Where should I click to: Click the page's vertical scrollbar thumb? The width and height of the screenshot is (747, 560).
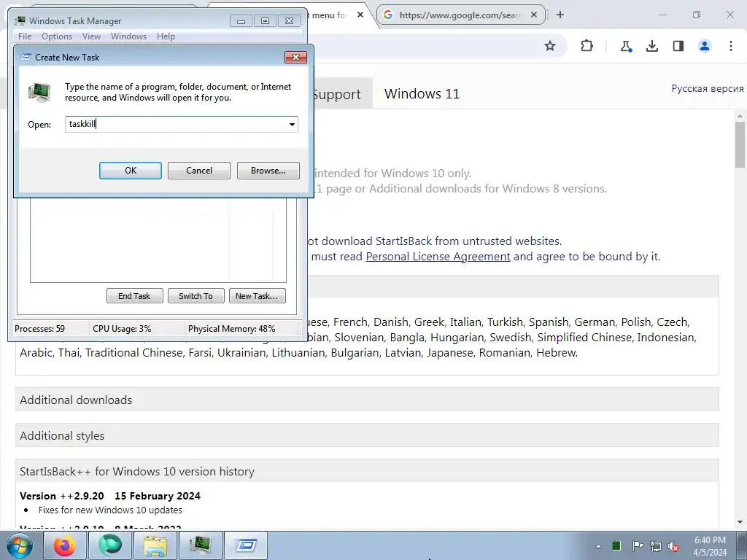click(740, 144)
